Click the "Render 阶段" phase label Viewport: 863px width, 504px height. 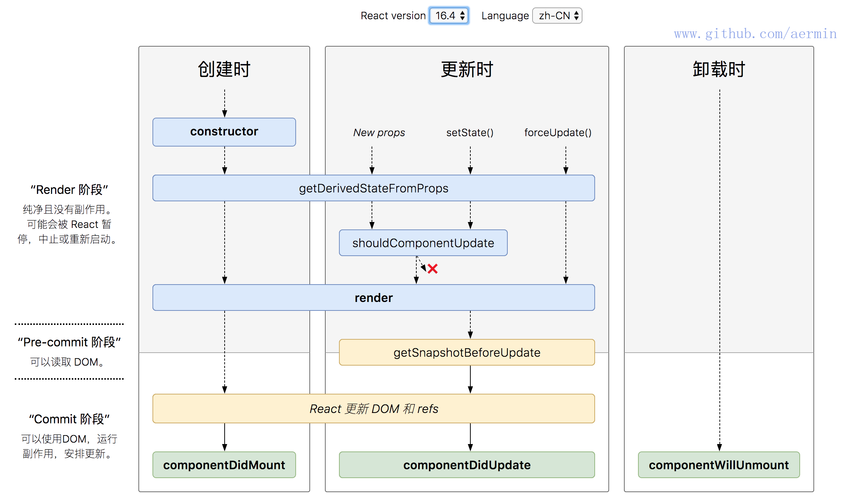pos(69,189)
